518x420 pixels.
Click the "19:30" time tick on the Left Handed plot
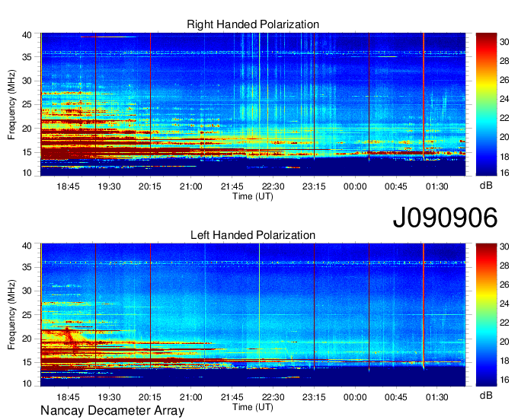[109, 397]
